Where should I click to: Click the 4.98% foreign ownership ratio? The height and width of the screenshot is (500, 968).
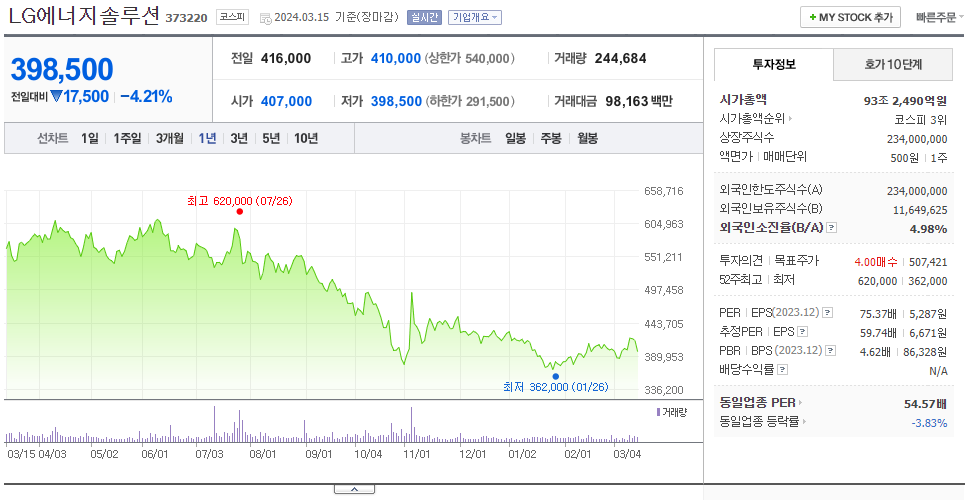pyautogui.click(x=928, y=229)
